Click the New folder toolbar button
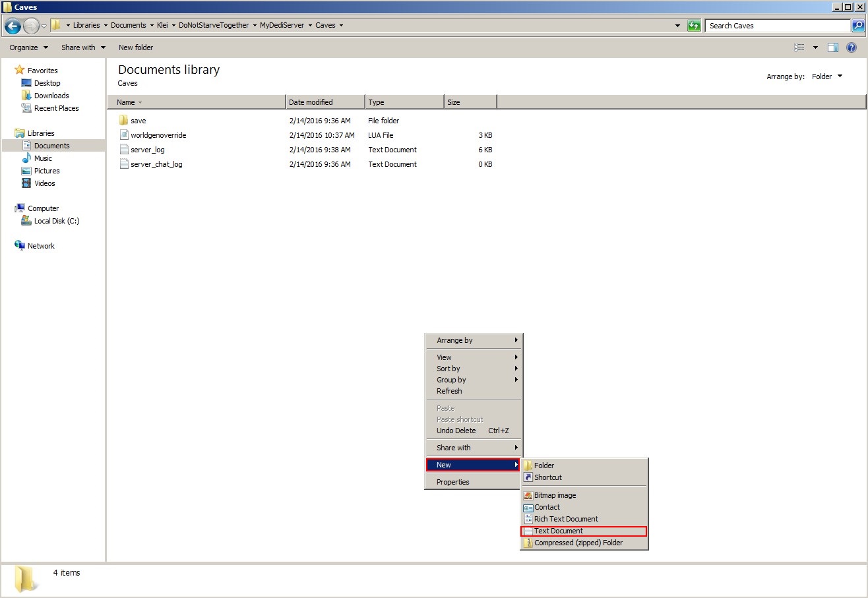 136,47
